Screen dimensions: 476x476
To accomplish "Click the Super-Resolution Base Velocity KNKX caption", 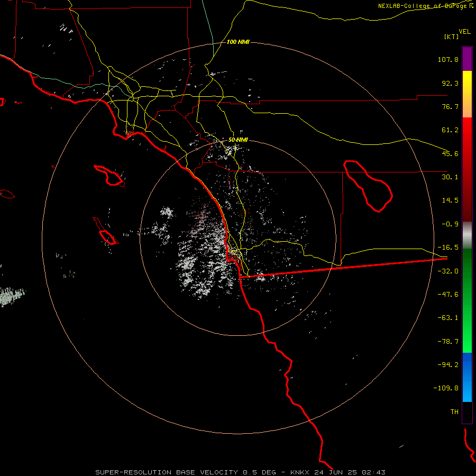I will (x=240, y=472).
